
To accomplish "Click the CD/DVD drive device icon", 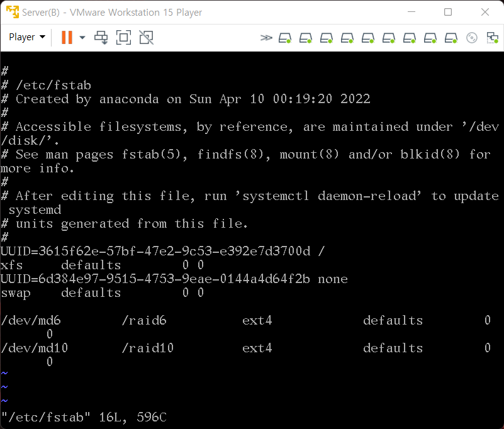I will 471,38.
